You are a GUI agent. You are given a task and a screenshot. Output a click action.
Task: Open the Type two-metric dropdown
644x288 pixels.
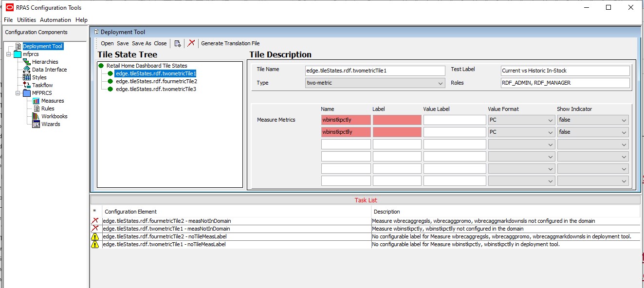(x=375, y=83)
